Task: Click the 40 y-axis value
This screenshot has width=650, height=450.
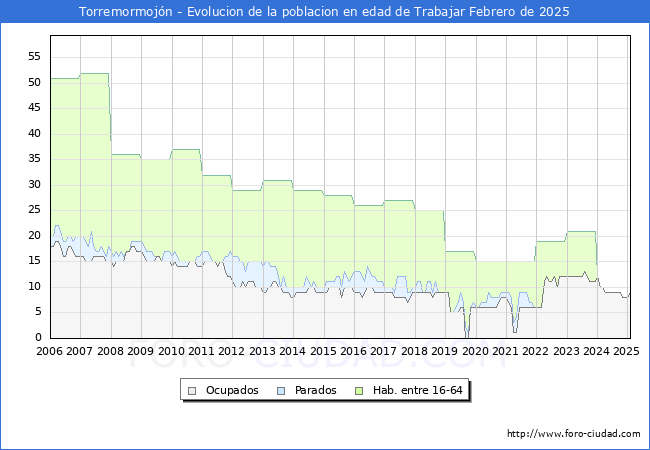Action: tap(34, 133)
